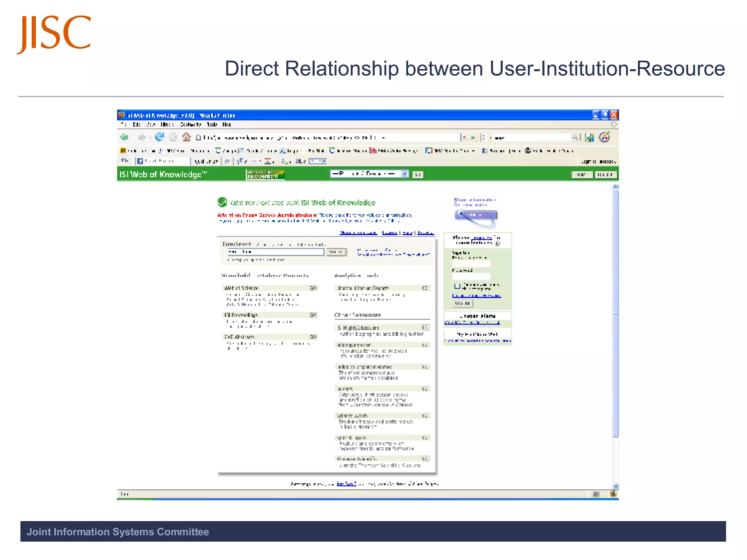The image size is (747, 560).
Task: Click the JISC logo on the slide
Action: [54, 34]
